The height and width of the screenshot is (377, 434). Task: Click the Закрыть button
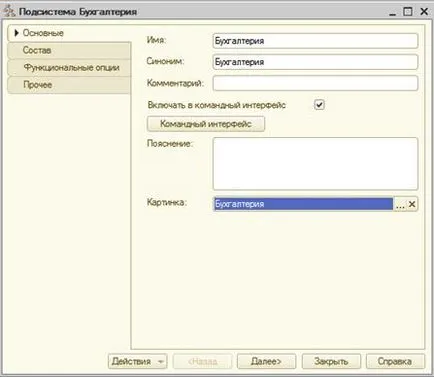pyautogui.click(x=331, y=361)
